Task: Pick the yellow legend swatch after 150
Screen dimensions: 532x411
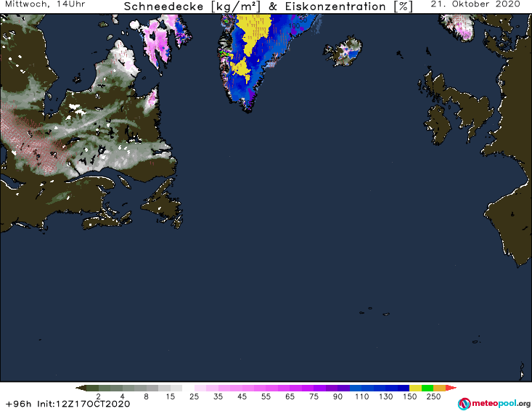Action: (415, 388)
